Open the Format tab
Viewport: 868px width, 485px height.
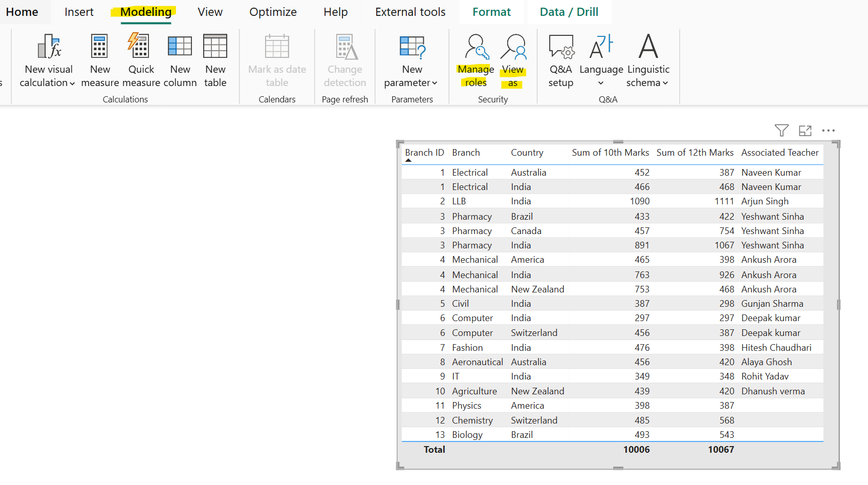pyautogui.click(x=491, y=11)
